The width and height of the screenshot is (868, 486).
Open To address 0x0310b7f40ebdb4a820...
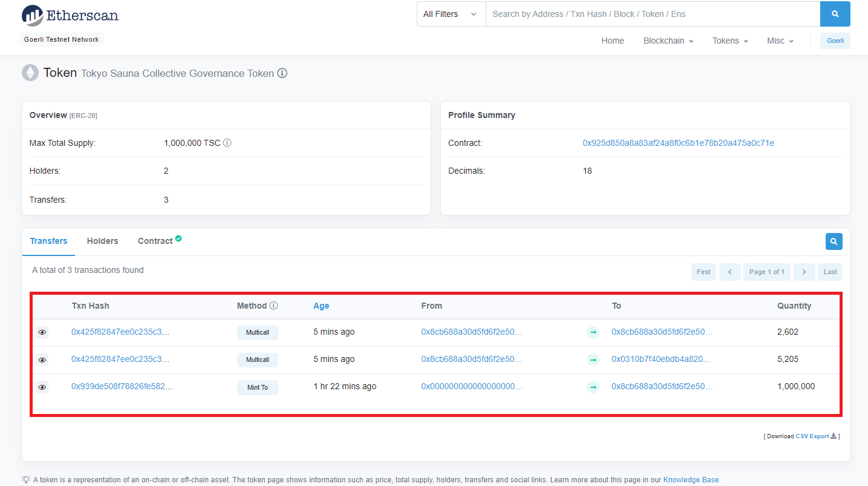[661, 359]
